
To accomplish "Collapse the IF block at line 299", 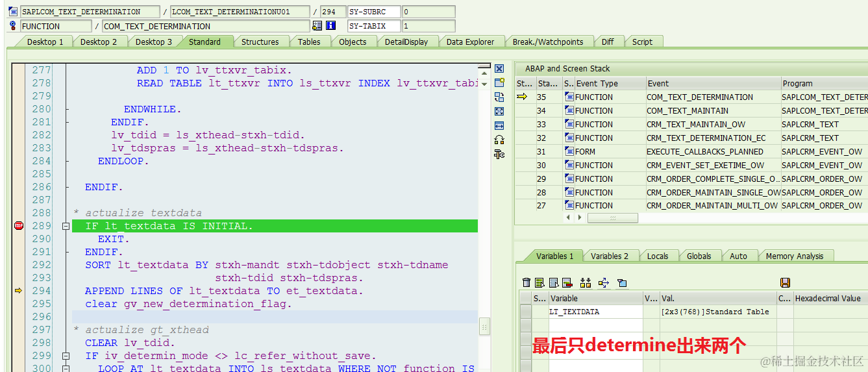I will (x=66, y=356).
